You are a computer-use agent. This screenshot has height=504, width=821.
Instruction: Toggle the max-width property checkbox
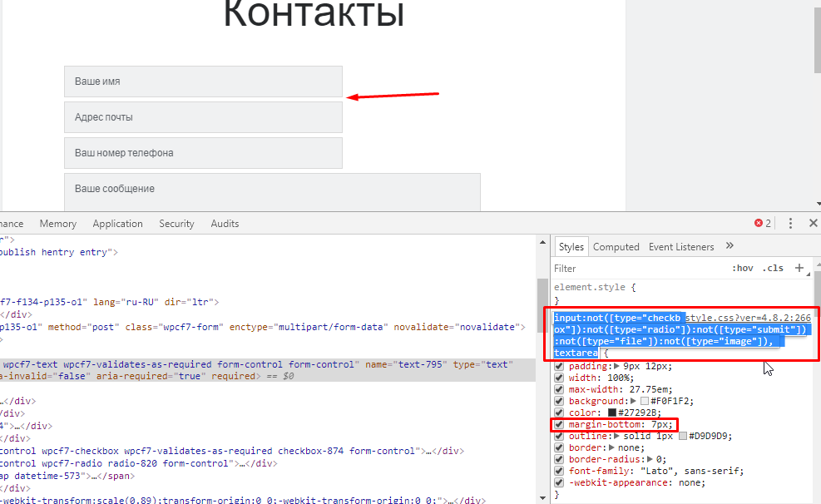(x=560, y=389)
